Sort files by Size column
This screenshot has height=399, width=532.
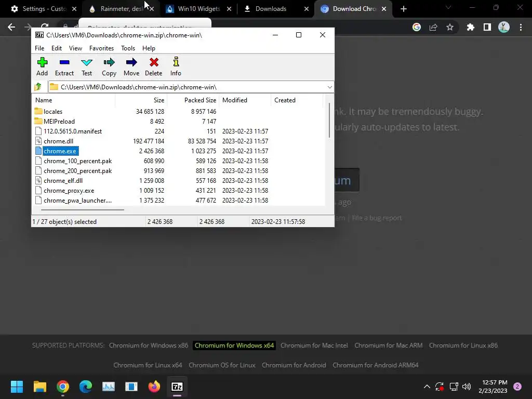141,100
